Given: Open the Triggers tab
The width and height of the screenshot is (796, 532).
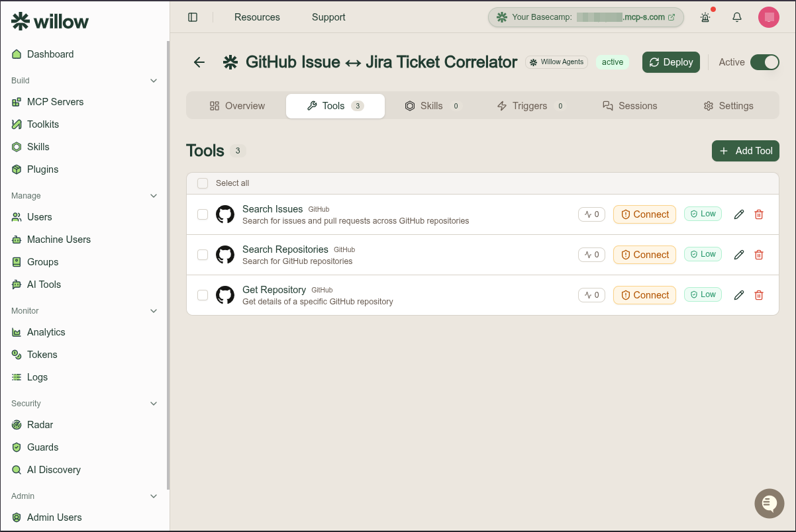Looking at the screenshot, I should click(530, 106).
